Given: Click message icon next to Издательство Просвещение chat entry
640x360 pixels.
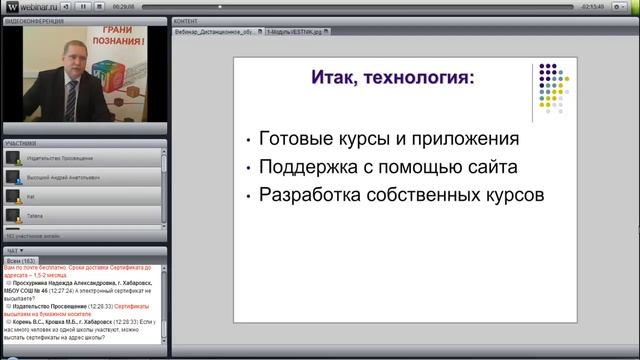Looking at the screenshot, I should pos(8,306).
